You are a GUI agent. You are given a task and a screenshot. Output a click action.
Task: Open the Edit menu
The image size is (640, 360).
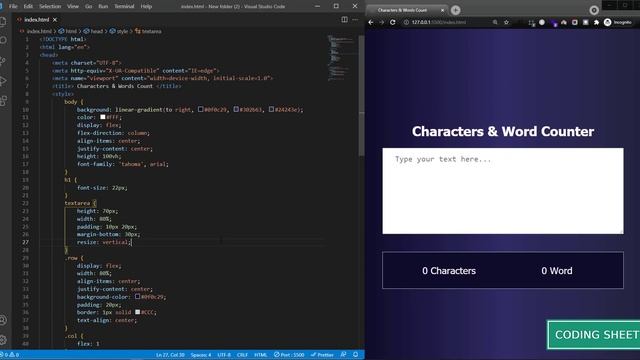[28, 6]
